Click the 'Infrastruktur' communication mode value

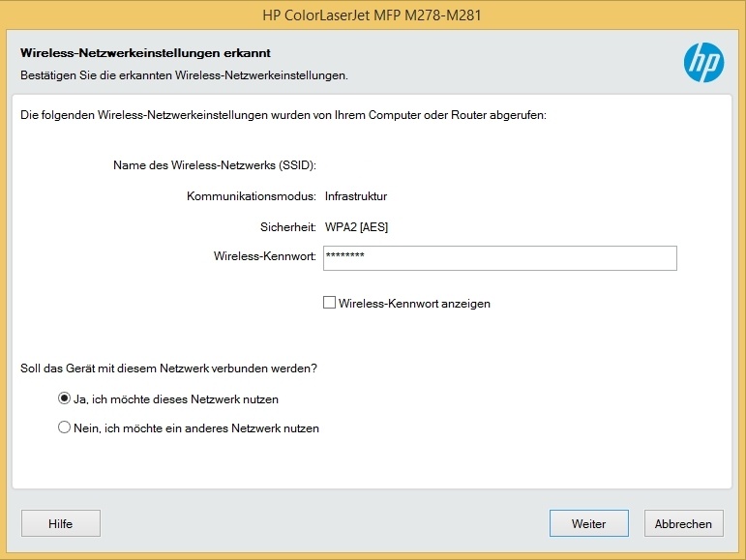(x=356, y=196)
